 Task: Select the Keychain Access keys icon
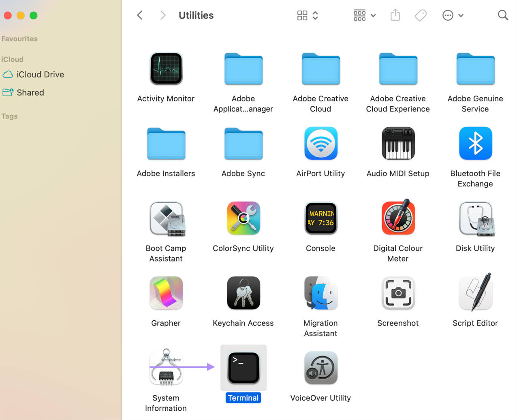click(x=244, y=293)
